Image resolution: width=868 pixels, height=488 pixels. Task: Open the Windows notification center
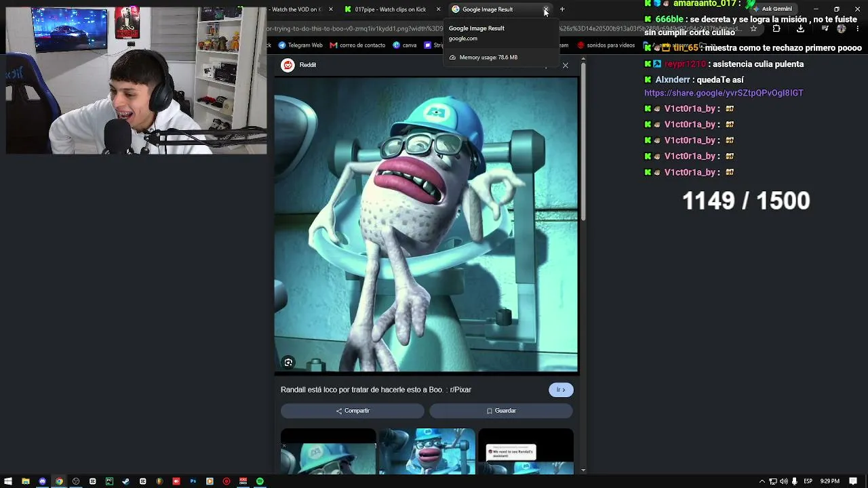click(853, 481)
